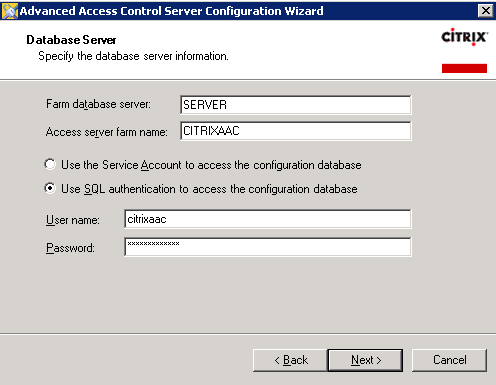The width and height of the screenshot is (496, 385).
Task: Click the User name label
Action: point(73,220)
